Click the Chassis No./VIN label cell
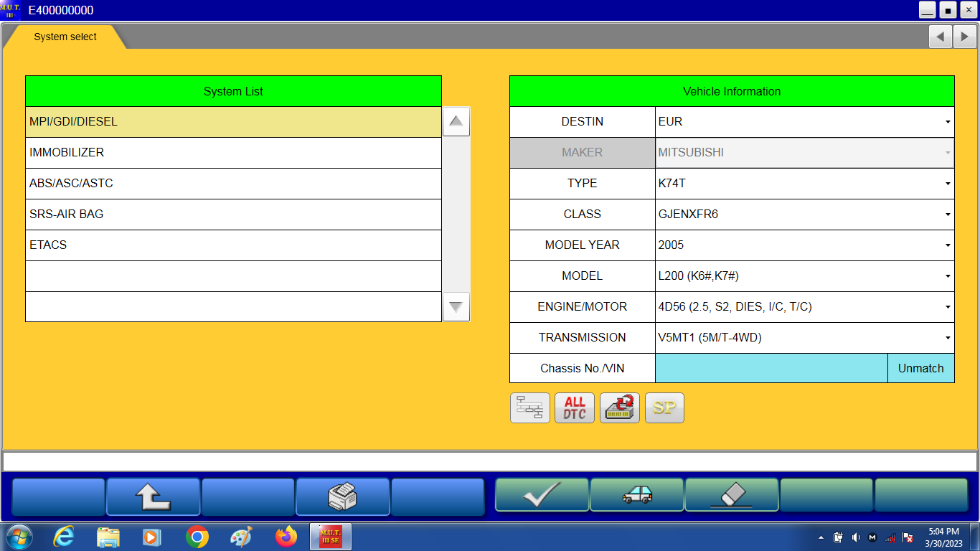The image size is (980, 551). (583, 368)
